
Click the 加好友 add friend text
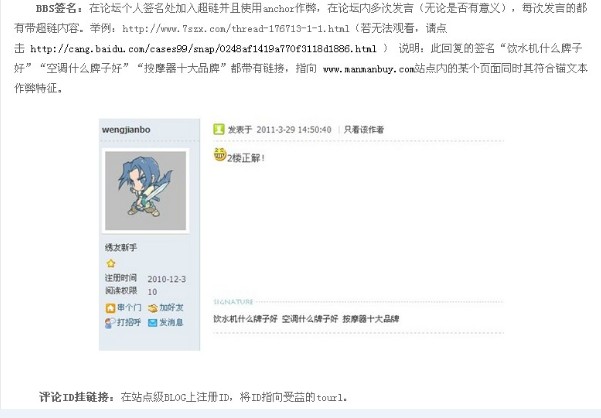coord(171,307)
